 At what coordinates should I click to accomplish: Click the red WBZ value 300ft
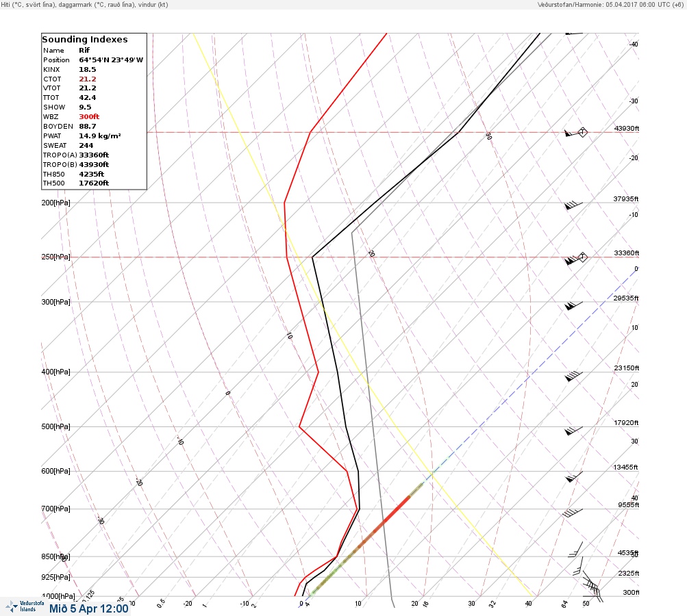click(x=89, y=117)
